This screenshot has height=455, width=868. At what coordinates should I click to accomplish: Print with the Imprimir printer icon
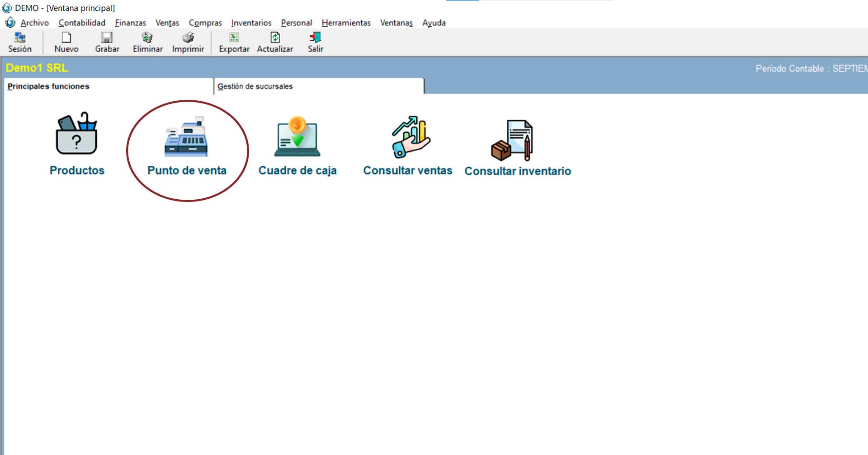coord(188,38)
